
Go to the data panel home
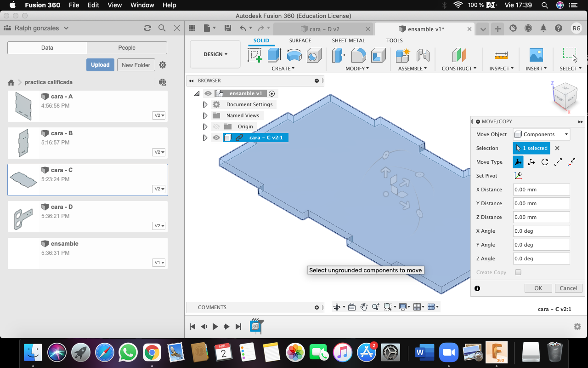pos(11,82)
